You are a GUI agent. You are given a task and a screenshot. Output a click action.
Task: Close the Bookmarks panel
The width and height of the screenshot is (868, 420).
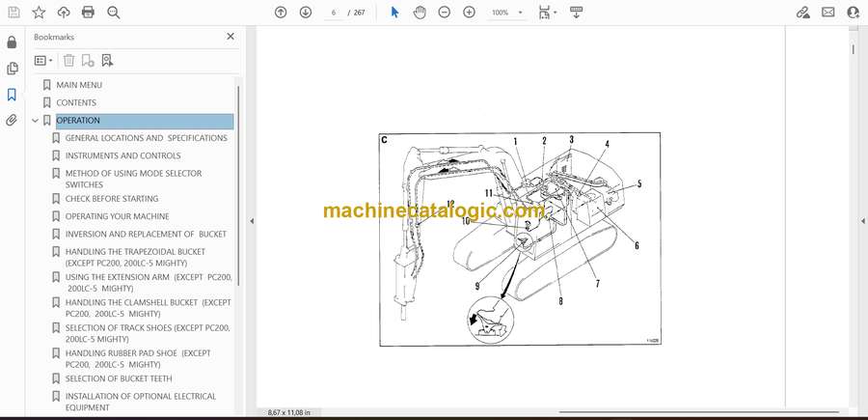(x=231, y=37)
